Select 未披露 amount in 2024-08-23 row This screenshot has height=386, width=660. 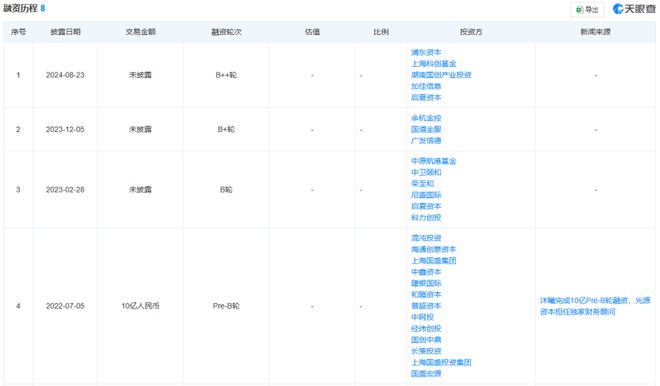coord(141,75)
